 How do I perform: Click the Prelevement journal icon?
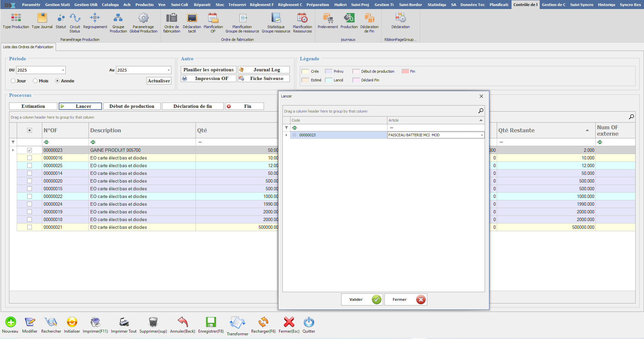coord(328,18)
